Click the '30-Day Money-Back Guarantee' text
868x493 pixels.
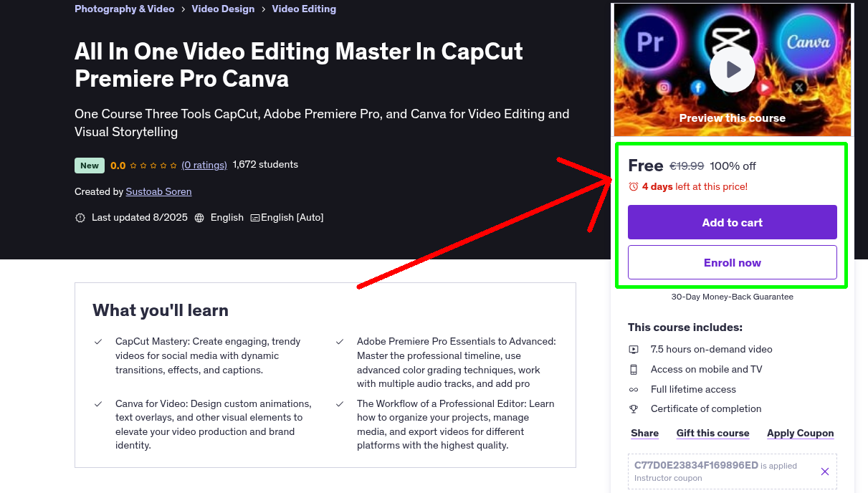[733, 297]
